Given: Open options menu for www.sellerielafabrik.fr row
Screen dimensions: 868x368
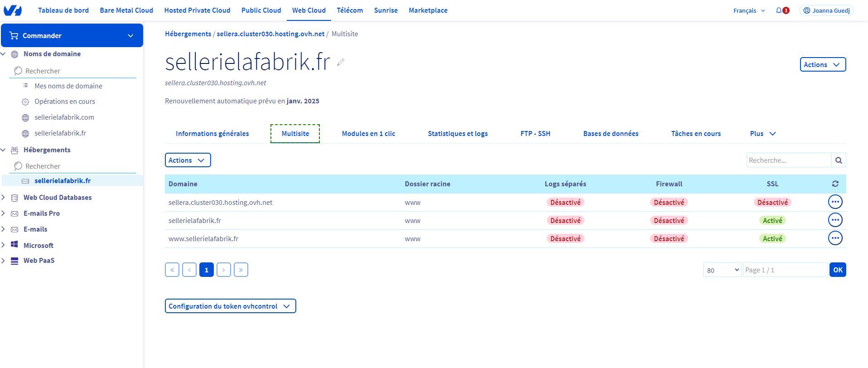Looking at the screenshot, I should (x=835, y=238).
